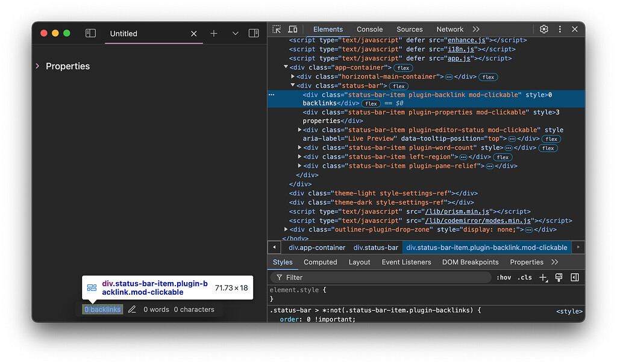Toggle the flex badge on div.app-container
Viewport: 617px width, 364px height.
[x=402, y=67]
